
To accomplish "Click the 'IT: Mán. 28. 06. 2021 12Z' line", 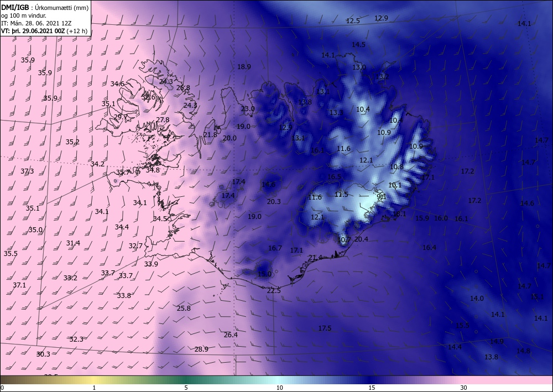I will [36, 23].
